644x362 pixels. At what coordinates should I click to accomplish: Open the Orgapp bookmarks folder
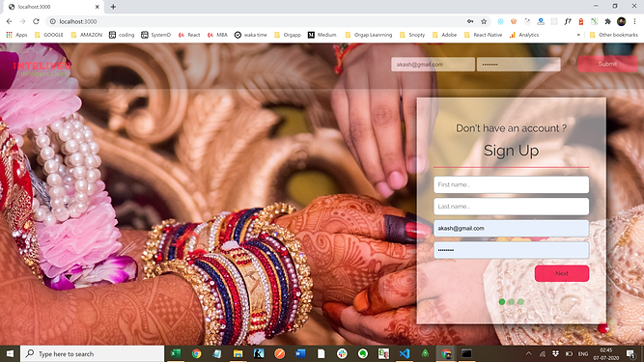coord(288,35)
